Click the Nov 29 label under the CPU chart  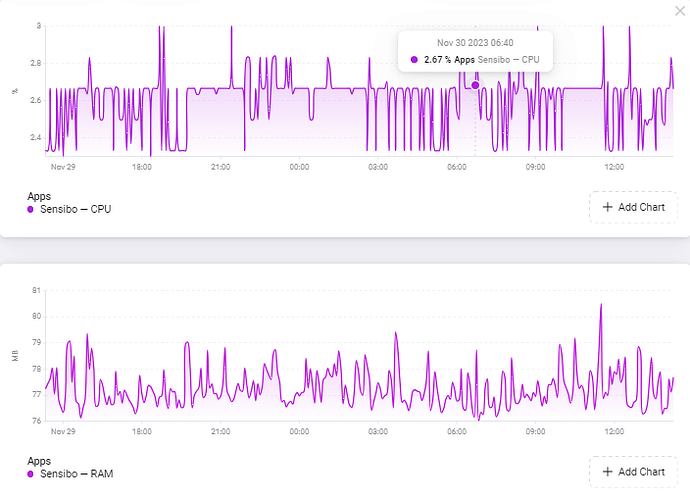(x=63, y=167)
